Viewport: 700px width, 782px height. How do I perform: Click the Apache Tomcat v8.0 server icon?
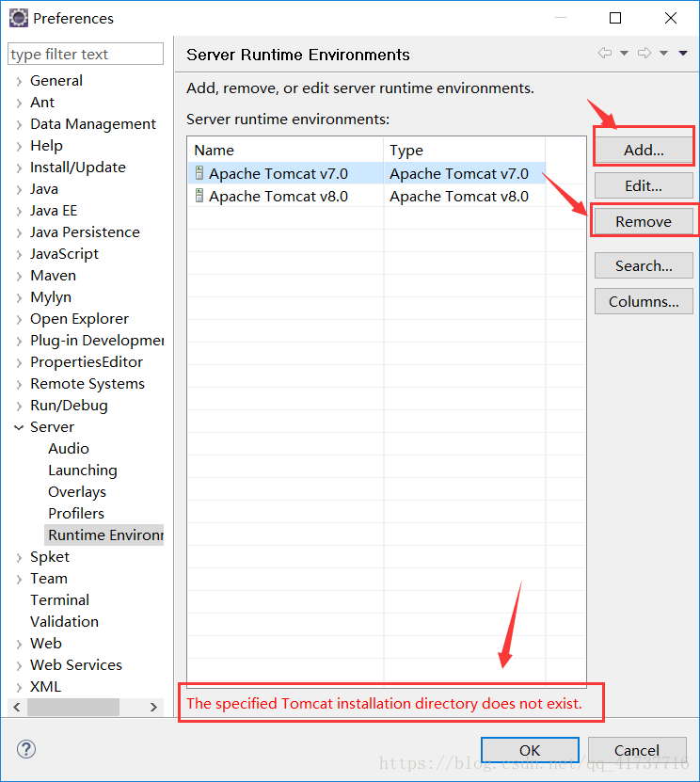pos(199,196)
